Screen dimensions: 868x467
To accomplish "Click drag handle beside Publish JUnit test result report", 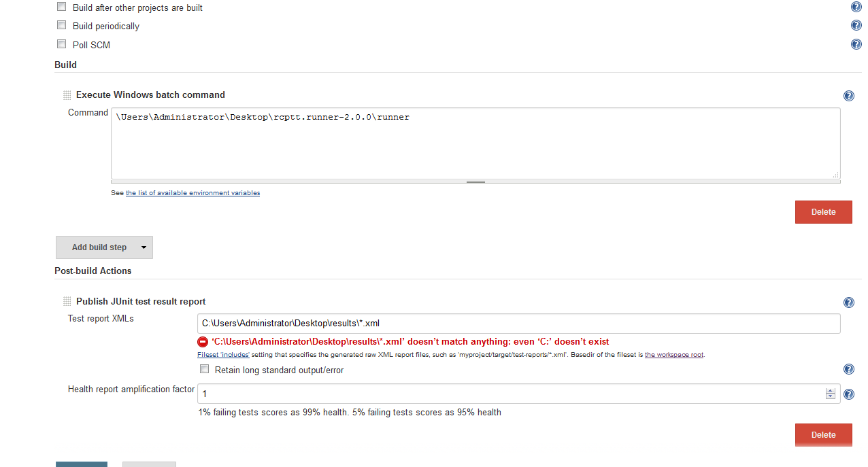I will tap(67, 302).
